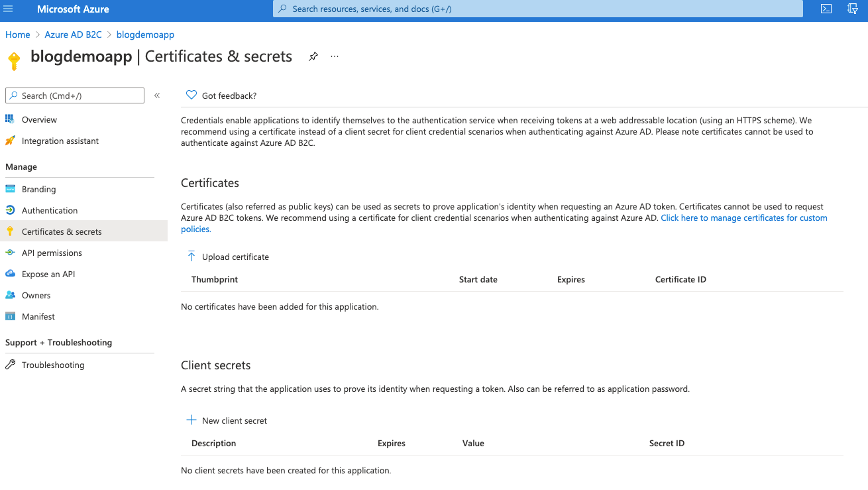
Task: Click Upload certificate button
Action: click(228, 257)
